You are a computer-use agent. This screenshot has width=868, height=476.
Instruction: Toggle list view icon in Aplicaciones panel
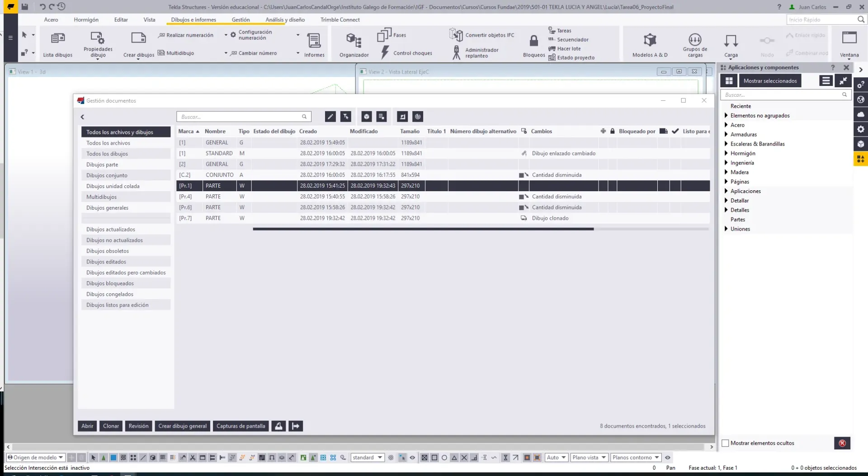click(x=826, y=81)
